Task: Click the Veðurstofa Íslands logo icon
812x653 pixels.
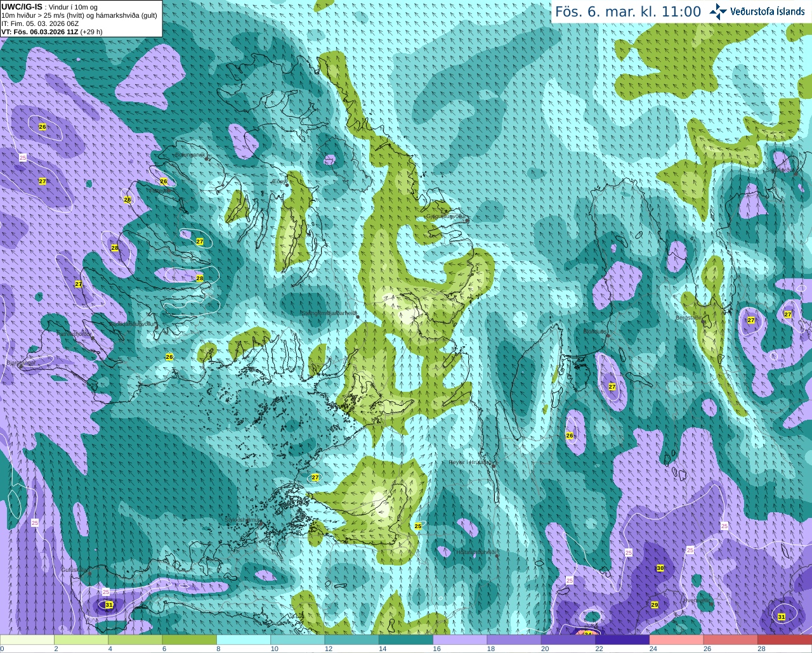Action: pos(718,11)
